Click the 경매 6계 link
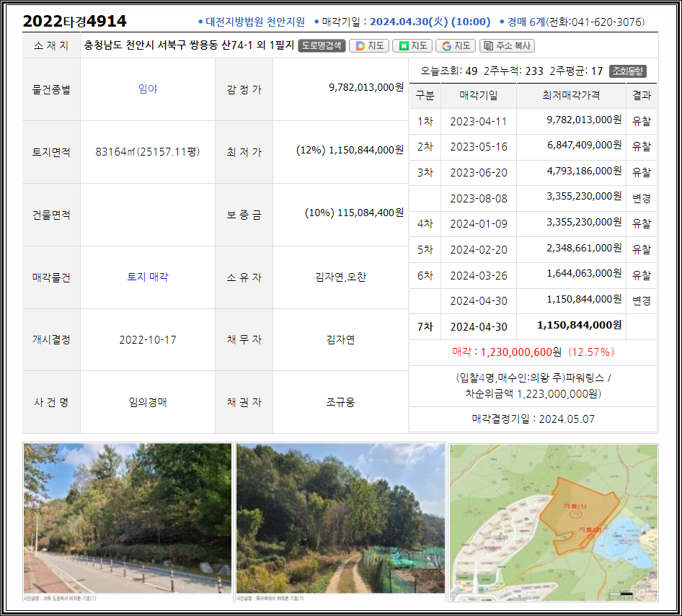Screen dimensions: 682x616 (x=526, y=22)
